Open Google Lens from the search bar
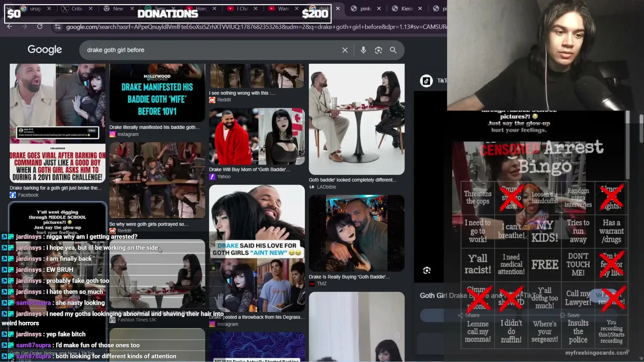644x362 pixels. coord(378,50)
